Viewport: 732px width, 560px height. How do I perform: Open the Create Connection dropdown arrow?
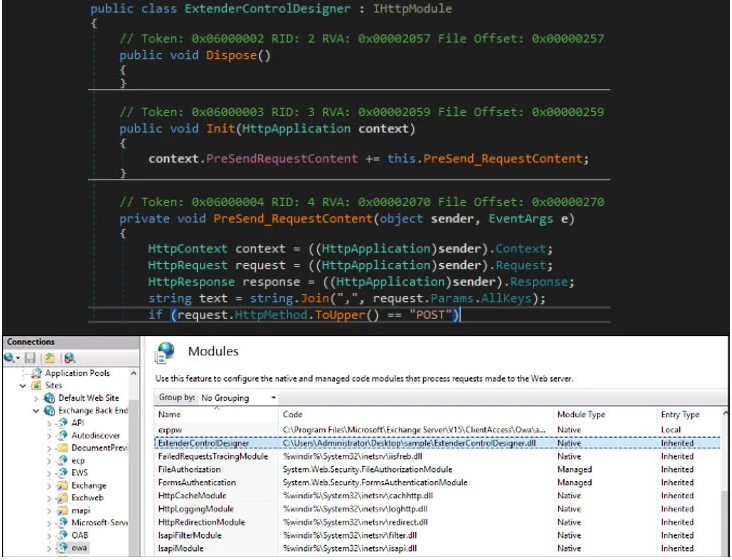[x=18, y=358]
